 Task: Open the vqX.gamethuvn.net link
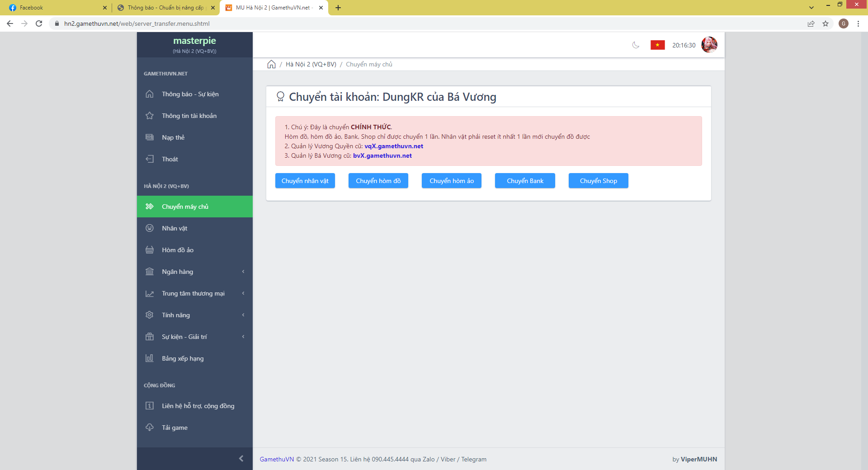(x=394, y=146)
